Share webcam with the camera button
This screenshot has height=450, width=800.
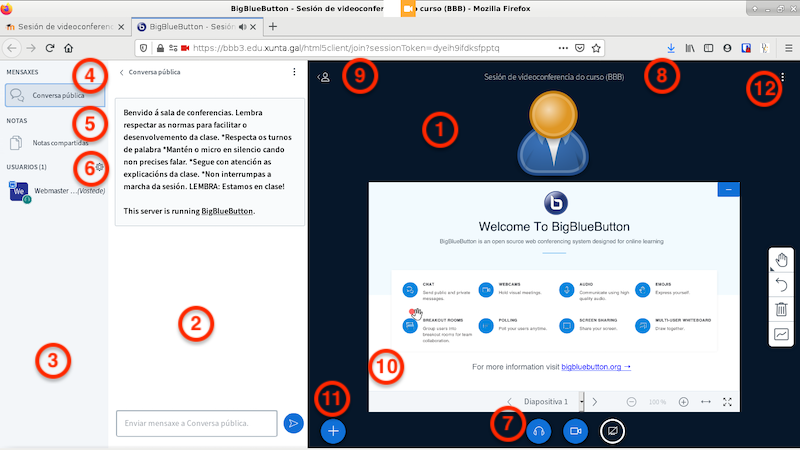click(575, 431)
